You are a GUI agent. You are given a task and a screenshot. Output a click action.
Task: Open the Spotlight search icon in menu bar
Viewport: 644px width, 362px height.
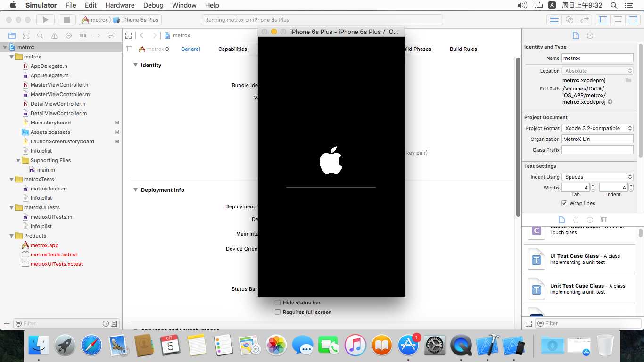(614, 5)
